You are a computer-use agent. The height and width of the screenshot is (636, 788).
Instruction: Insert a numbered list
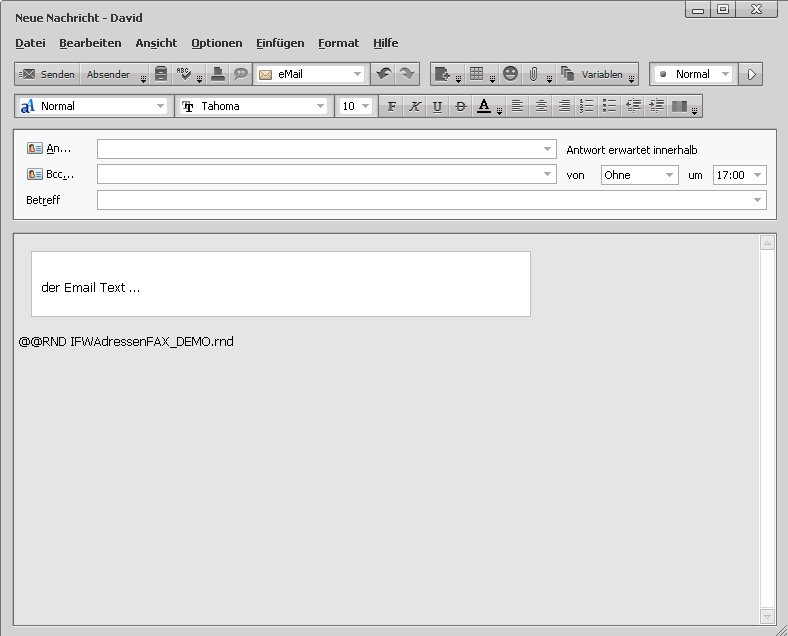[x=587, y=106]
